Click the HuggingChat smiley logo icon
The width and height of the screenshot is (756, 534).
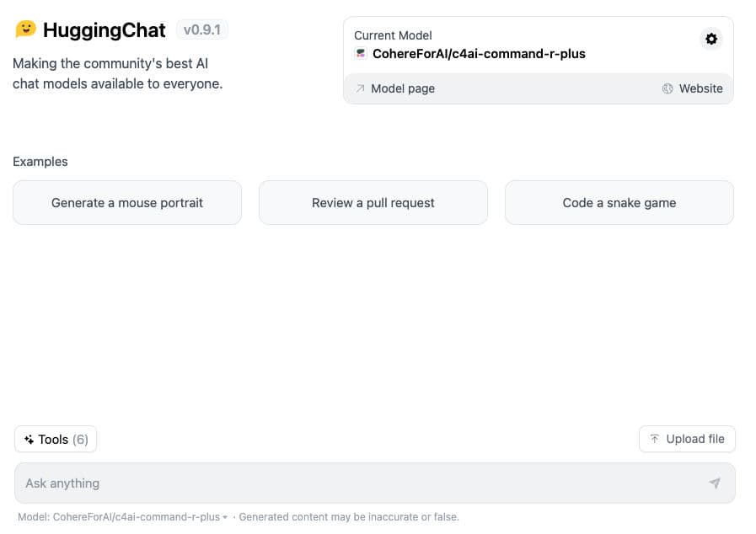(x=26, y=29)
